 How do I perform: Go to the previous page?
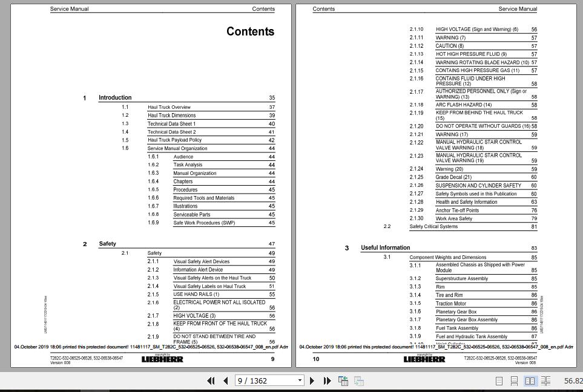point(226,381)
